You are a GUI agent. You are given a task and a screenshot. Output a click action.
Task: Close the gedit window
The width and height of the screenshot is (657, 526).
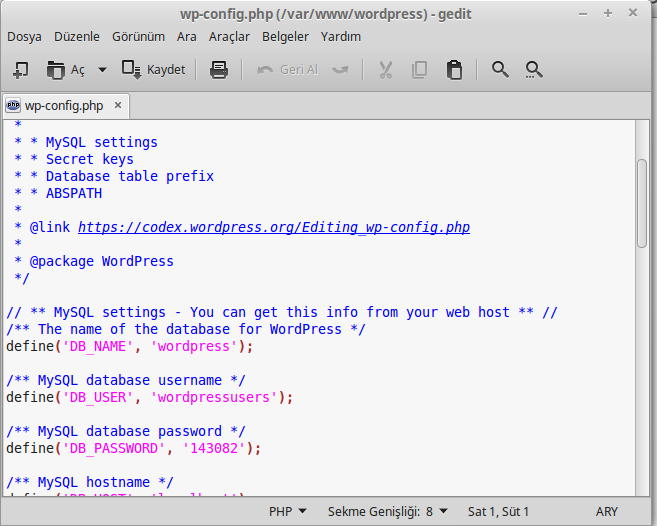(x=633, y=13)
